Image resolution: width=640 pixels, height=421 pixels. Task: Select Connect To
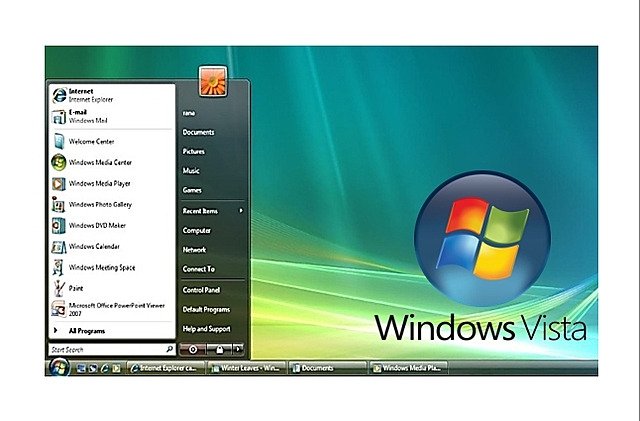click(199, 269)
